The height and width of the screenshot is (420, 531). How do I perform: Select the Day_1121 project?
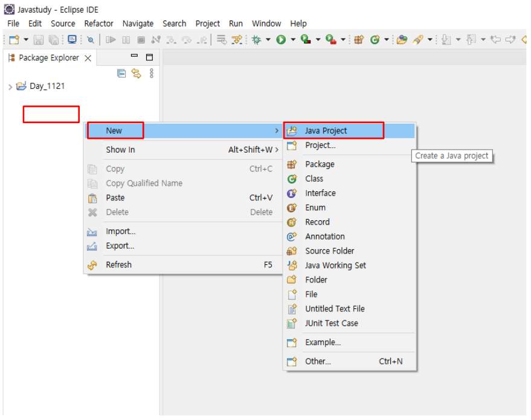pyautogui.click(x=47, y=86)
